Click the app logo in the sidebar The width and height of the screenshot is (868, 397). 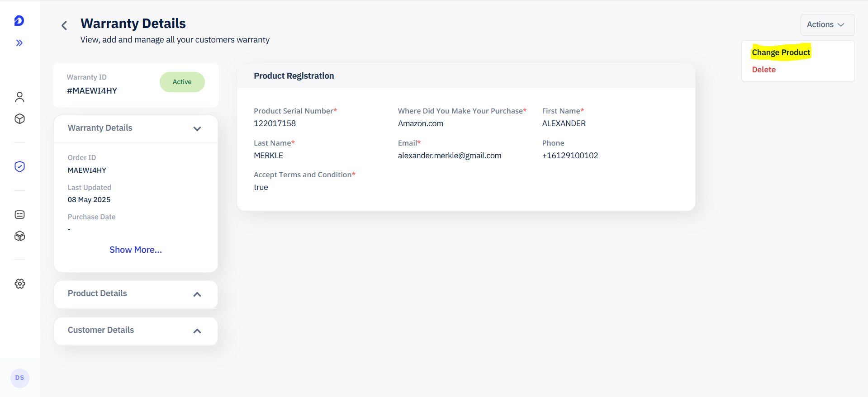(x=19, y=21)
